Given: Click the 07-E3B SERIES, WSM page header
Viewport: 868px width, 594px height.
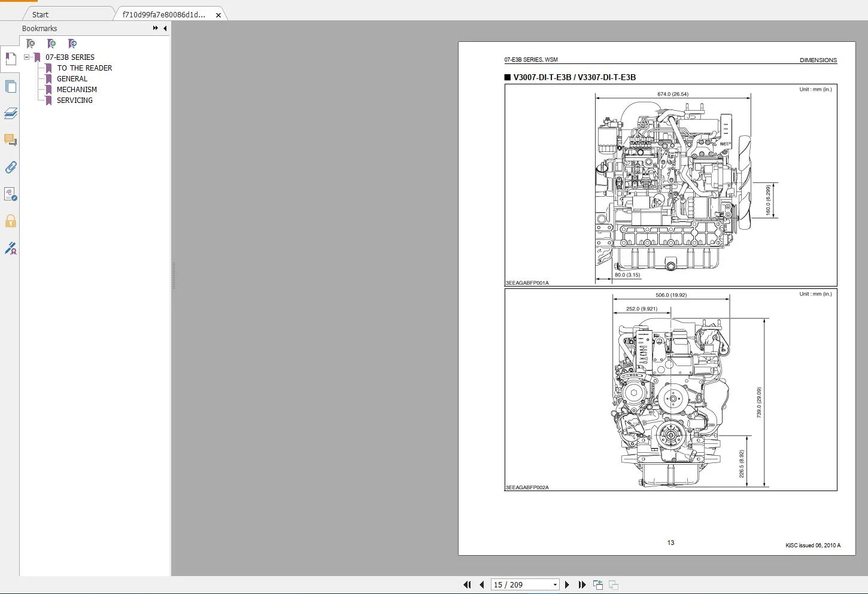Looking at the screenshot, I should click(x=531, y=60).
